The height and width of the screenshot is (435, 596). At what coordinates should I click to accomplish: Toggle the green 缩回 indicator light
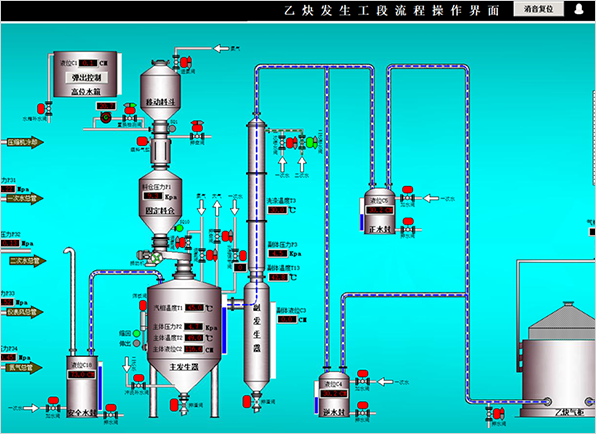[x=136, y=333]
